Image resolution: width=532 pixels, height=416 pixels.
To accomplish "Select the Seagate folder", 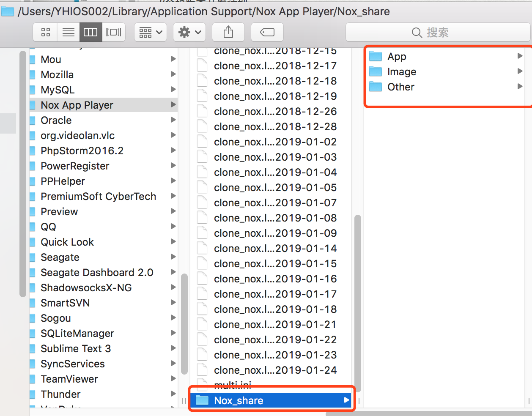I will pos(103,257).
